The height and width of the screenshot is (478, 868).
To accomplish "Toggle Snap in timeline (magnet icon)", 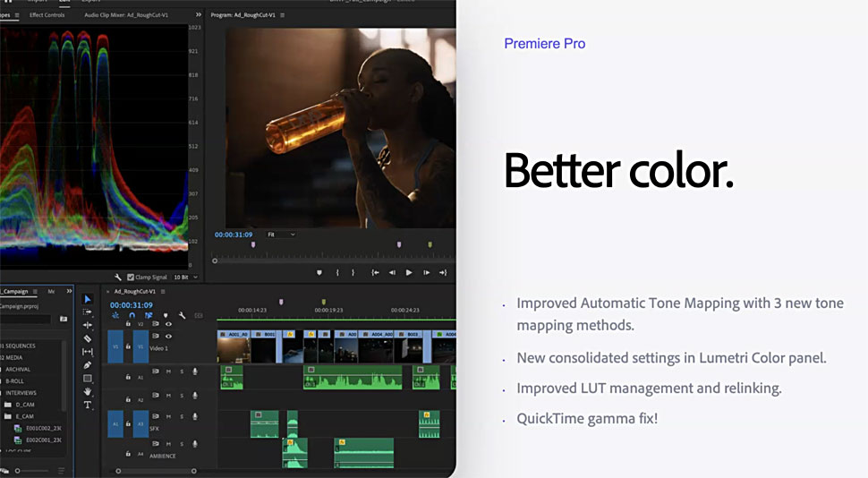I will pos(132,315).
